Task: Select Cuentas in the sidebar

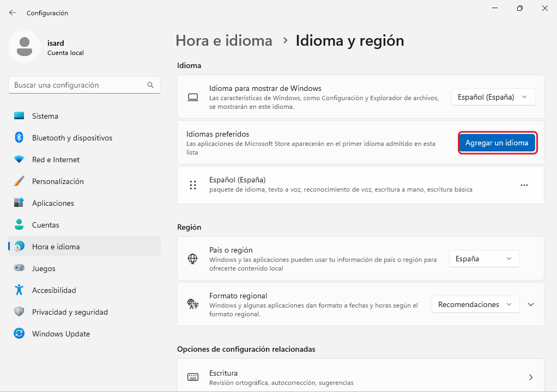Action: tap(45, 225)
